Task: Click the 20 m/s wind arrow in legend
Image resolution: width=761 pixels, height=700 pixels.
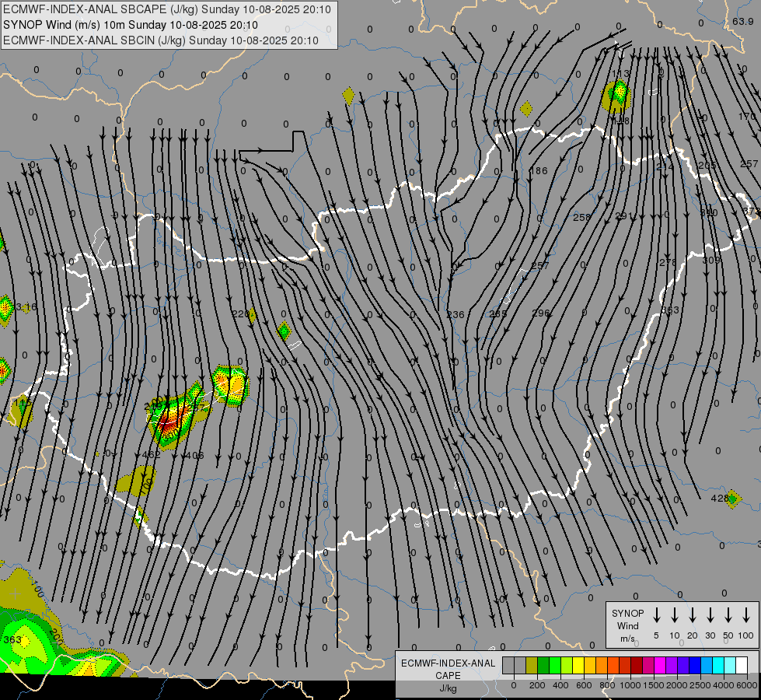Action: [692, 614]
